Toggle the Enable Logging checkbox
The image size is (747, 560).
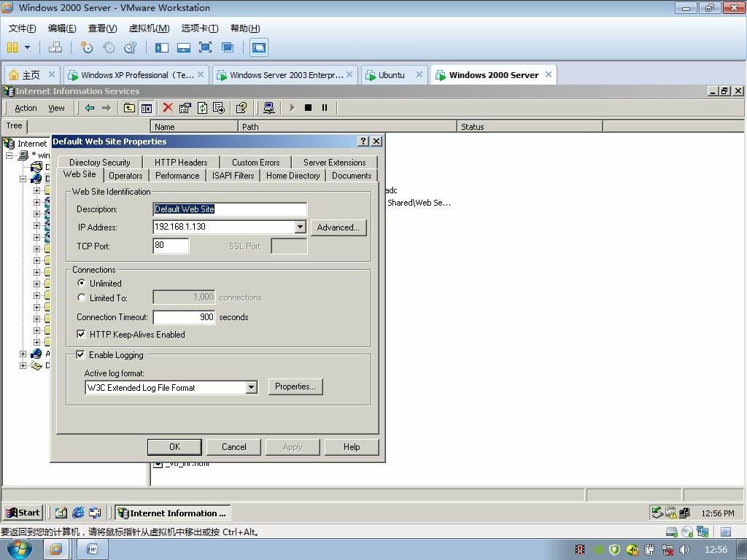[x=80, y=355]
